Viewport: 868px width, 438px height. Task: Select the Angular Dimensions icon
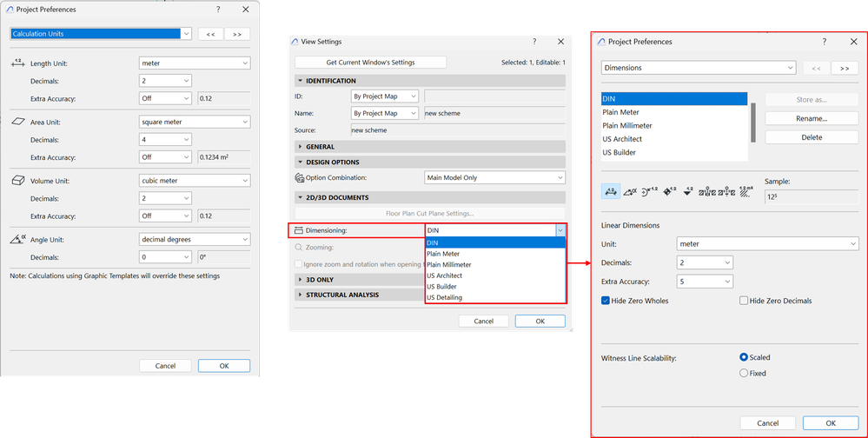630,192
